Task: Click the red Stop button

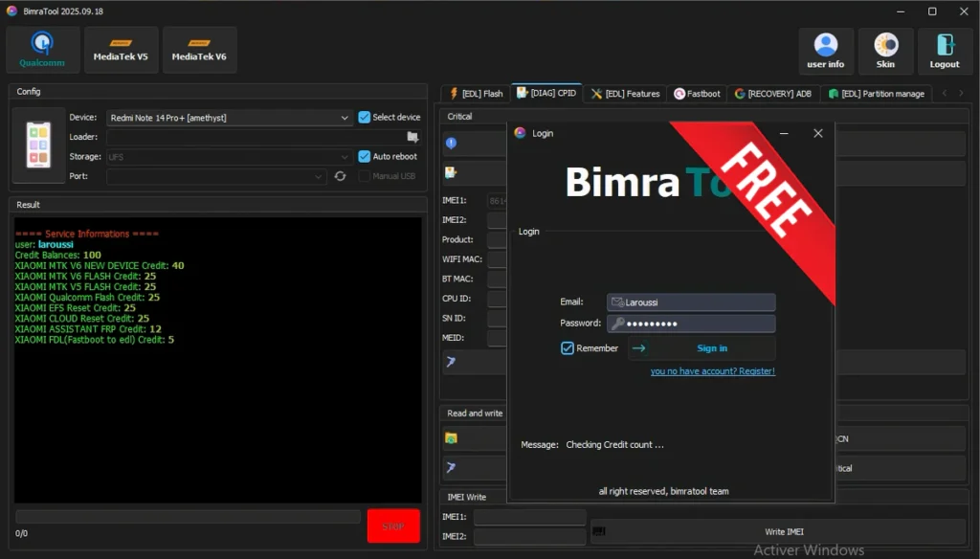Action: click(393, 525)
